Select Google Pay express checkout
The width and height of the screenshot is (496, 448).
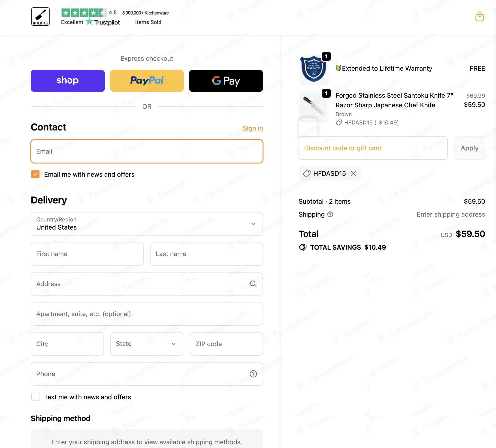226,81
